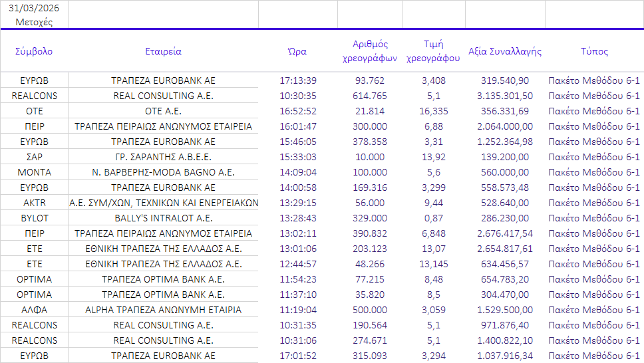This screenshot has height=363, width=644.
Task: Select time cell 17:13:39
Action: (x=298, y=80)
